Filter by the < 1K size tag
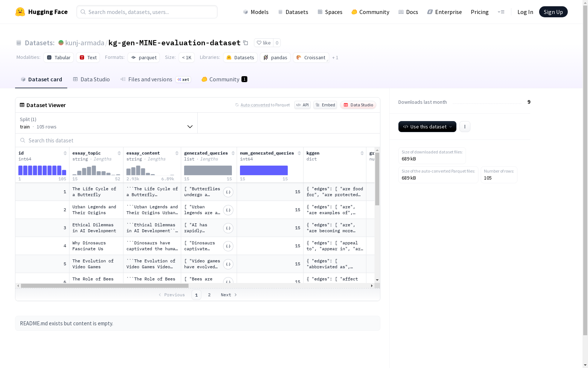The width and height of the screenshot is (588, 368). (187, 57)
